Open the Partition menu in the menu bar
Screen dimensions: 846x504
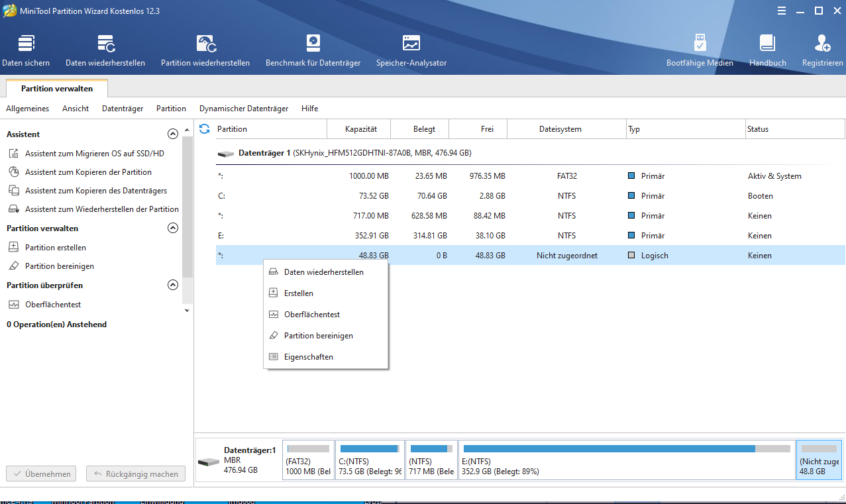click(171, 109)
